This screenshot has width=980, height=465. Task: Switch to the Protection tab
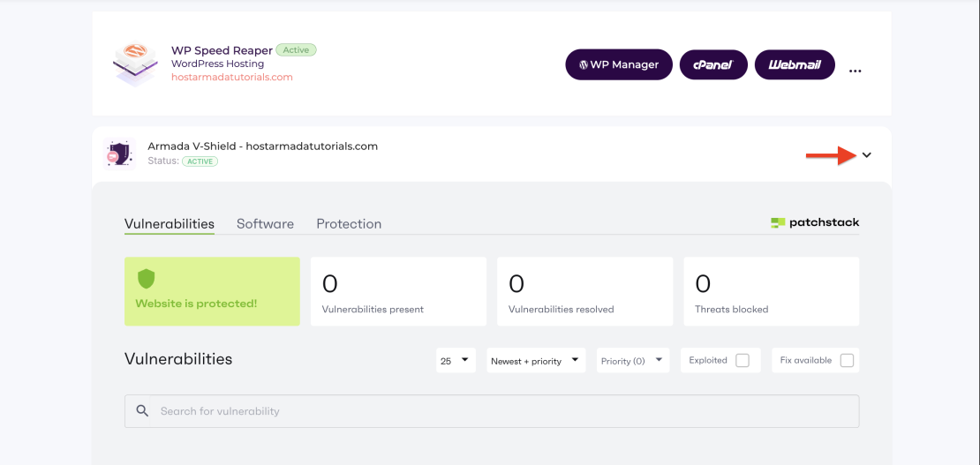tap(349, 224)
